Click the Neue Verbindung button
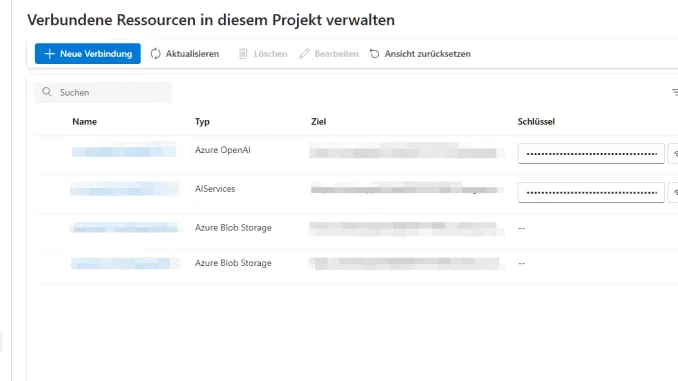Viewport: 678px width, 381px height. coord(88,54)
